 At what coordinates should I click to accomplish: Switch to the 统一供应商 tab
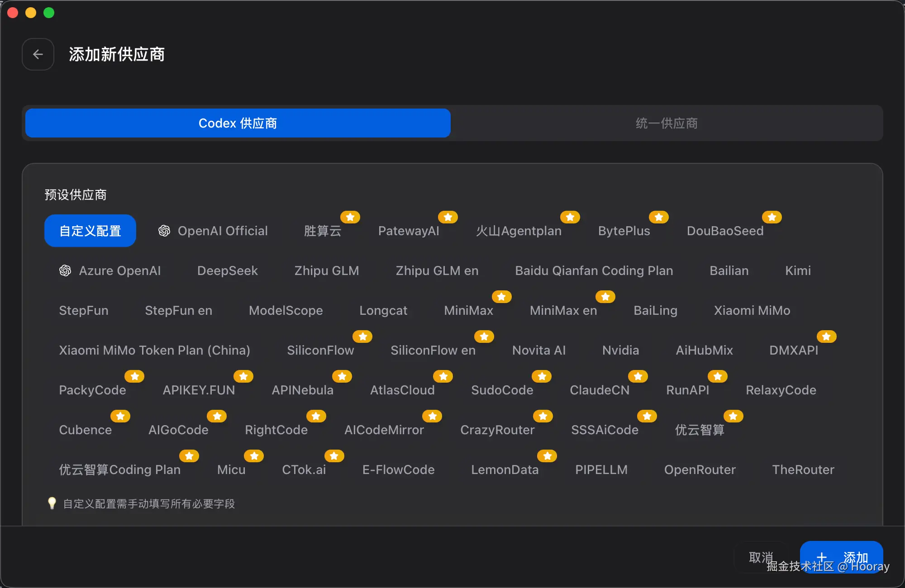667,123
